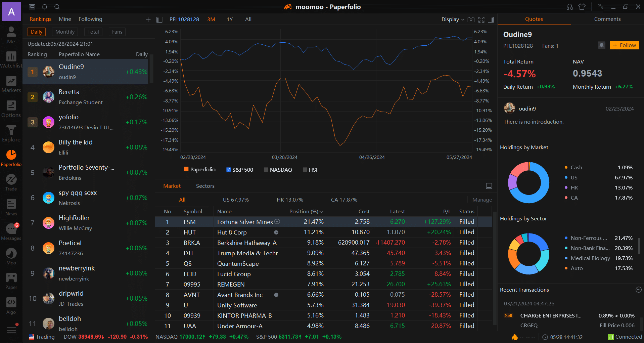This screenshot has height=343, width=644.
Task: Select the Paperfolio sidebar icon
Action: click(11, 158)
